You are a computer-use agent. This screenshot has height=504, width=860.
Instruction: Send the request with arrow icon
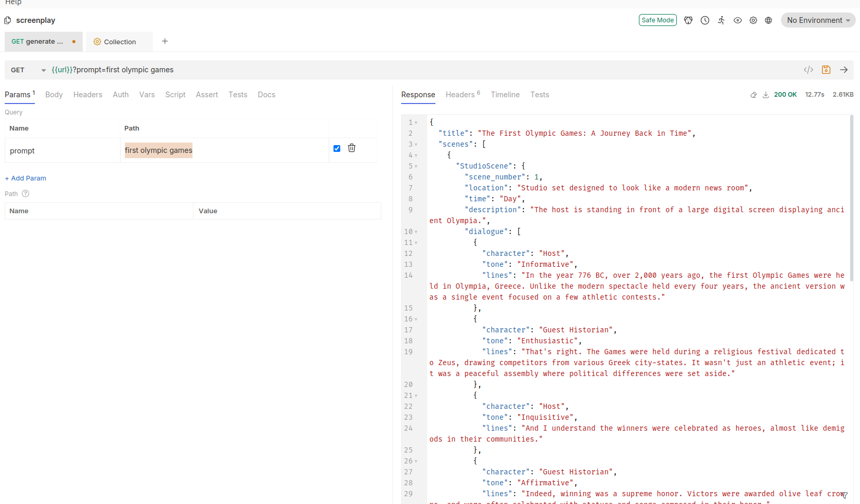pos(844,70)
